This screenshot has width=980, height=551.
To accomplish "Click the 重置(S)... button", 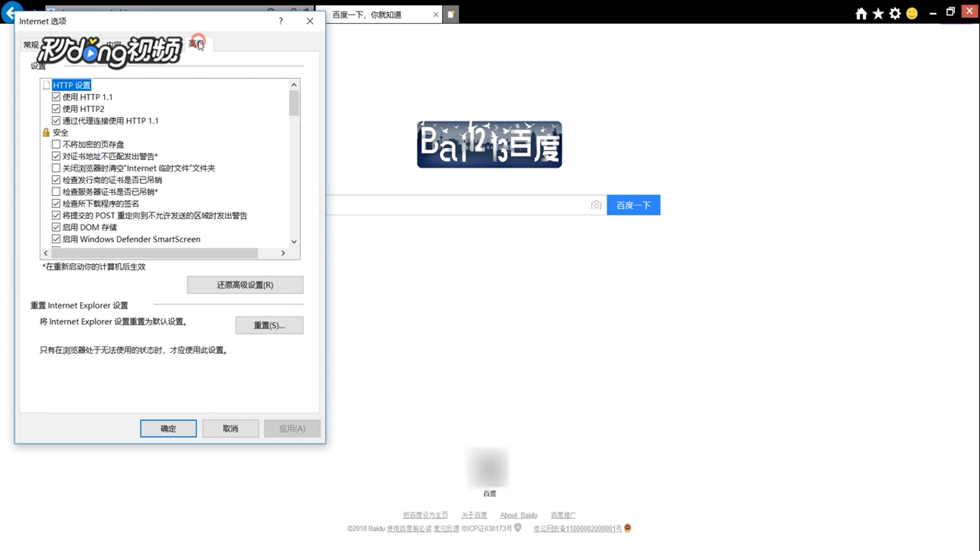I will [269, 325].
